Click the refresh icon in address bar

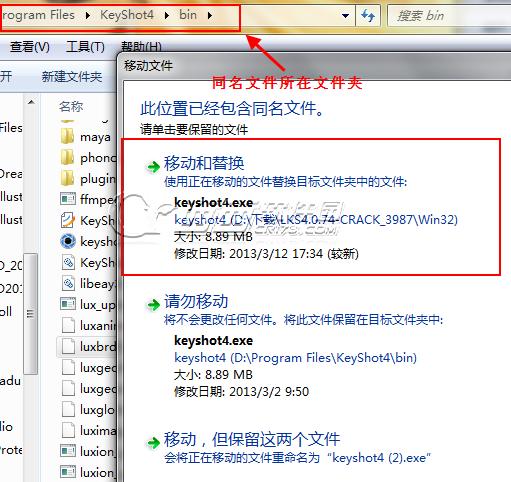[368, 16]
